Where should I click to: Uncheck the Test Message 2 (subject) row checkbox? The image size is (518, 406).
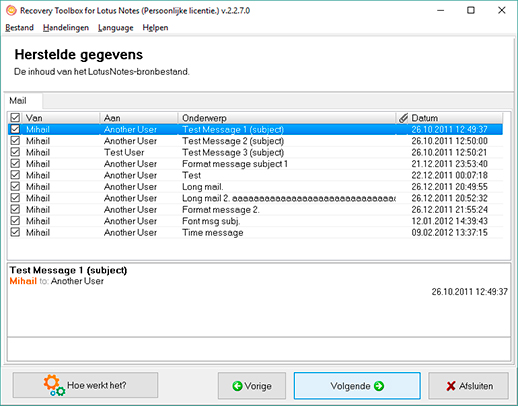tap(15, 141)
